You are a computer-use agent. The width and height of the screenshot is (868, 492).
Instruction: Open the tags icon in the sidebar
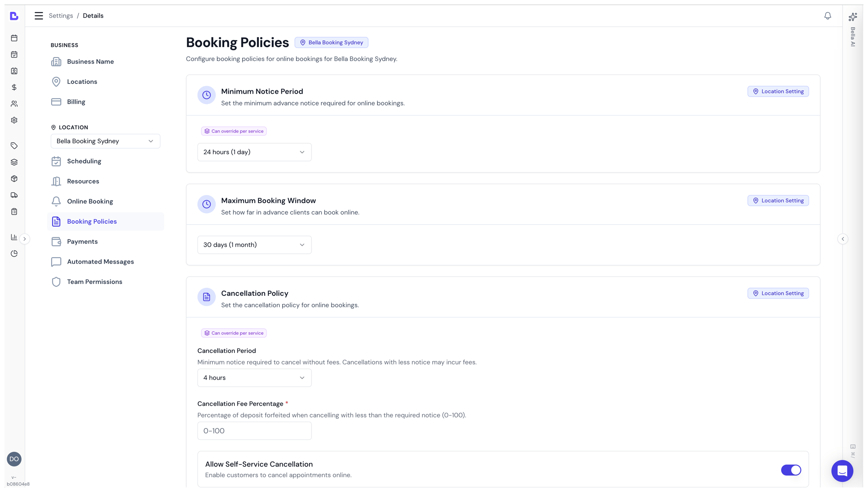pyautogui.click(x=14, y=145)
